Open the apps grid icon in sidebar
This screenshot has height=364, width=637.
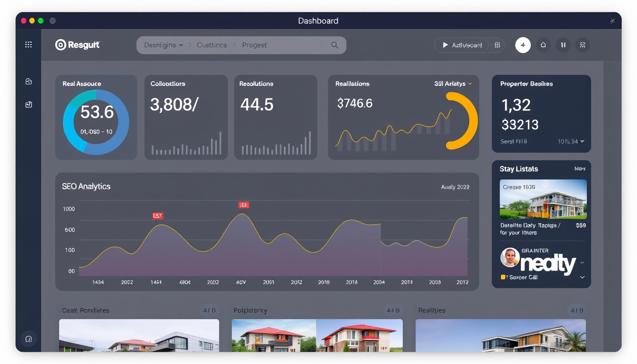pos(28,44)
